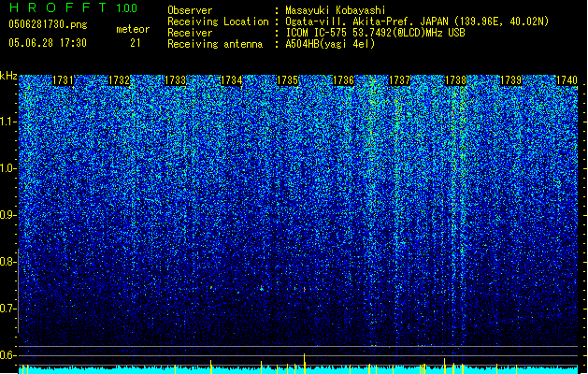The image size is (588, 374).
Task: Click the 'Observer' field label
Action: coord(190,10)
